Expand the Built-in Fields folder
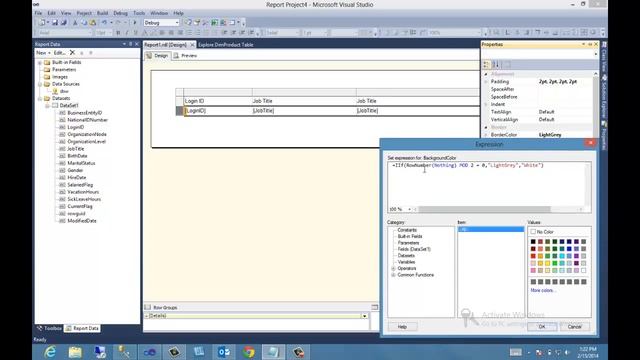Image resolution: width=640 pixels, height=360 pixels. coord(40,62)
